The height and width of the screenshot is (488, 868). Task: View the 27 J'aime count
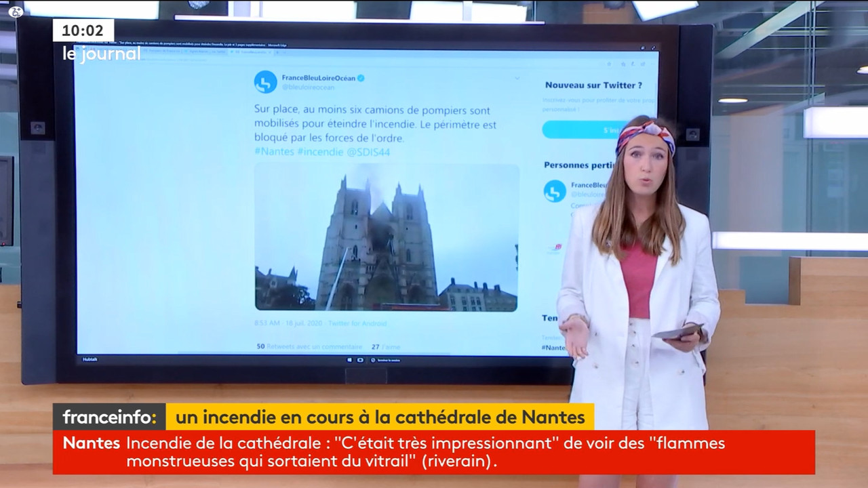(x=386, y=346)
